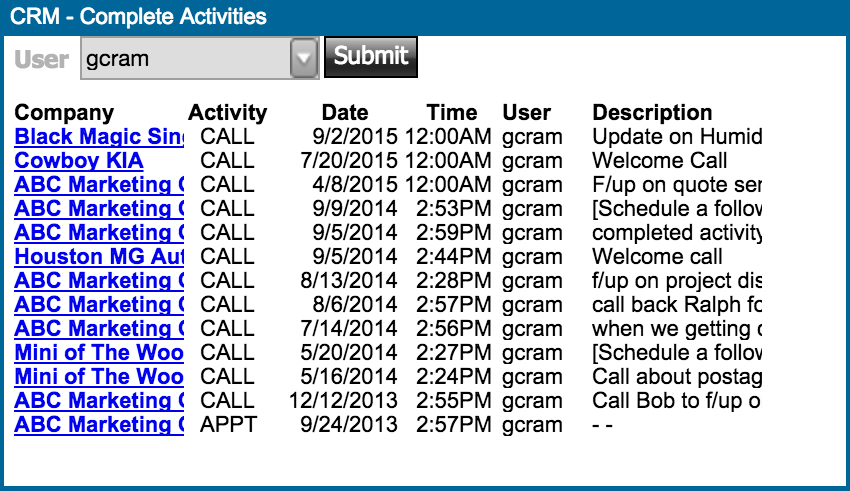Viewport: 850px width, 491px height.
Task: Open ABC Marketing link in APPT row
Action: click(x=99, y=425)
